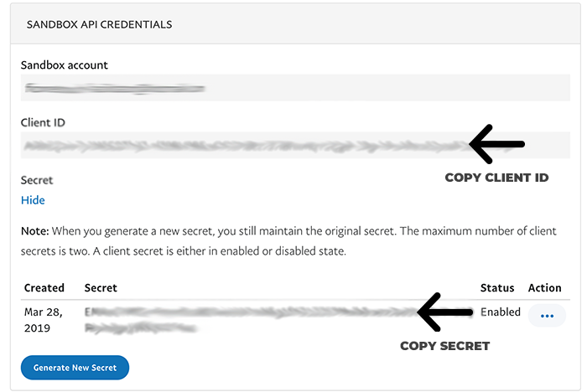The width and height of the screenshot is (587, 392).
Task: Click the Action column header
Action: 545,287
